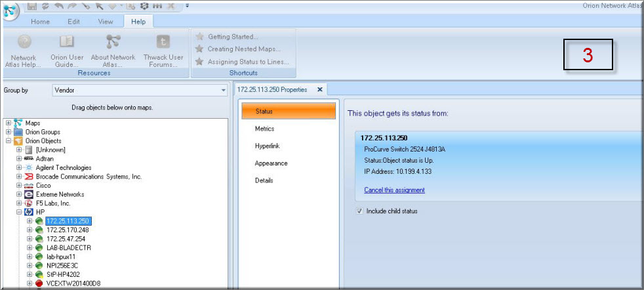Select node 172.25.170.248 in the tree

(68, 230)
